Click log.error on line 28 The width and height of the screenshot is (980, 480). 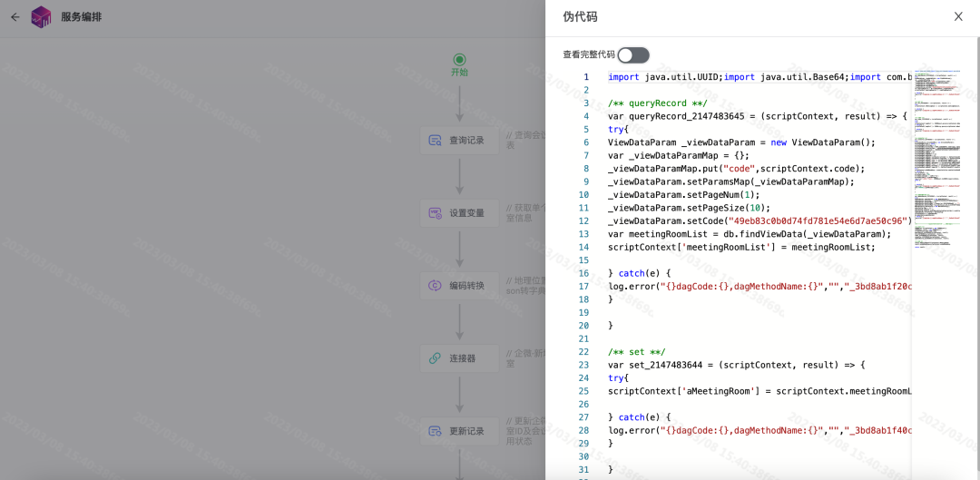759,431
